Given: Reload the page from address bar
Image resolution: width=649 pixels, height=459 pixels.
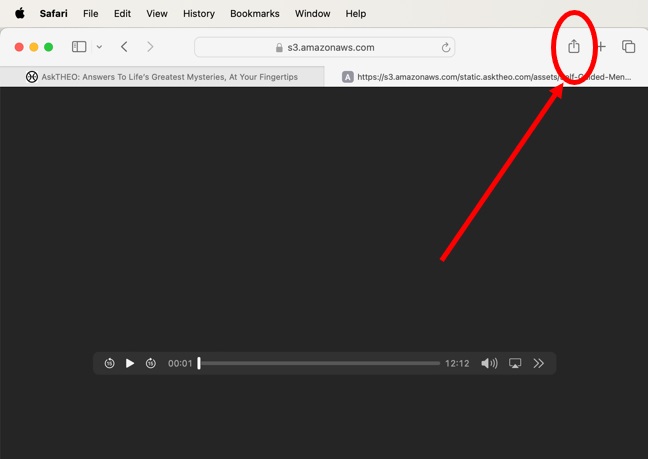Looking at the screenshot, I should tap(445, 47).
